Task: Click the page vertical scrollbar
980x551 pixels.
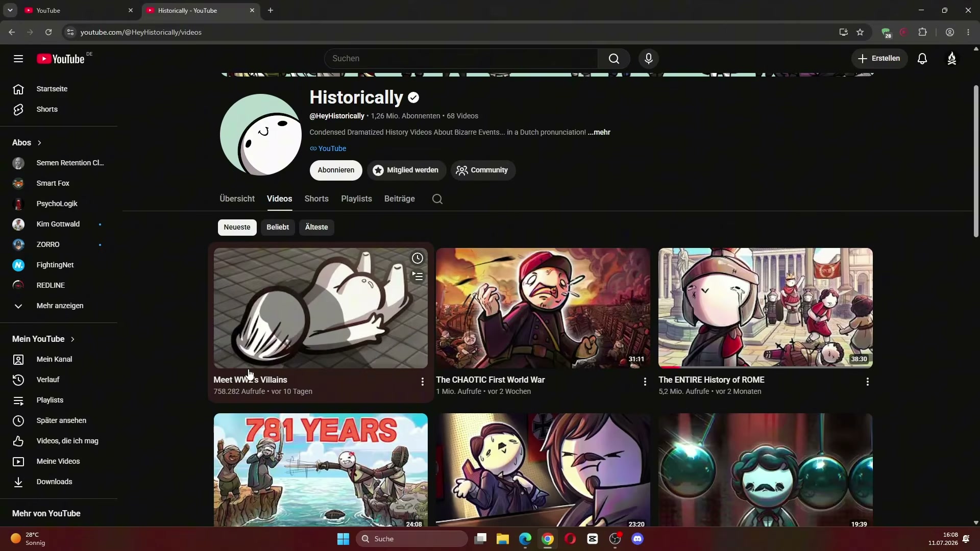Action: [976, 161]
